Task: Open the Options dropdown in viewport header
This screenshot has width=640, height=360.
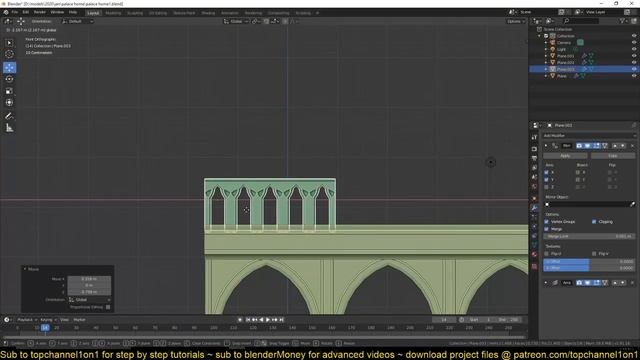Action: click(x=516, y=21)
